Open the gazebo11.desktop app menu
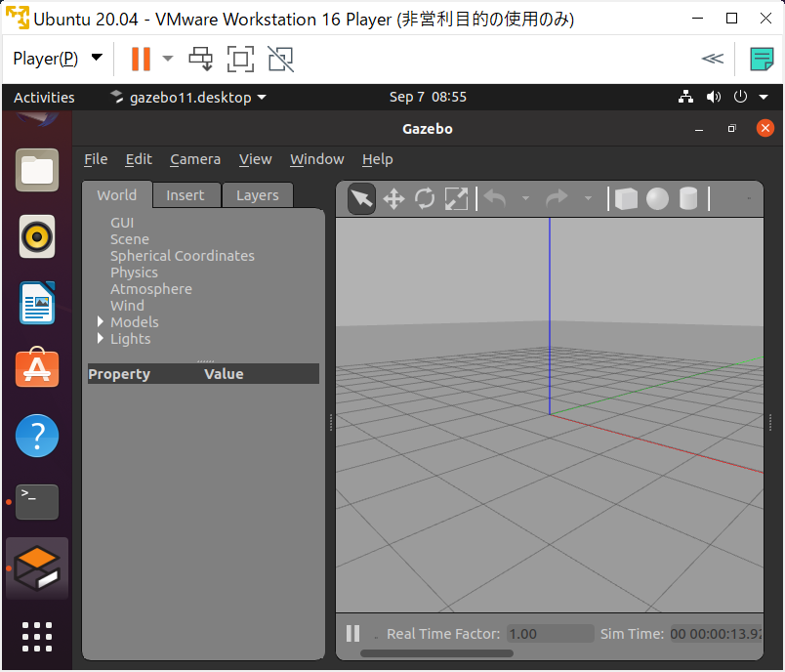This screenshot has width=785, height=672. tap(188, 97)
